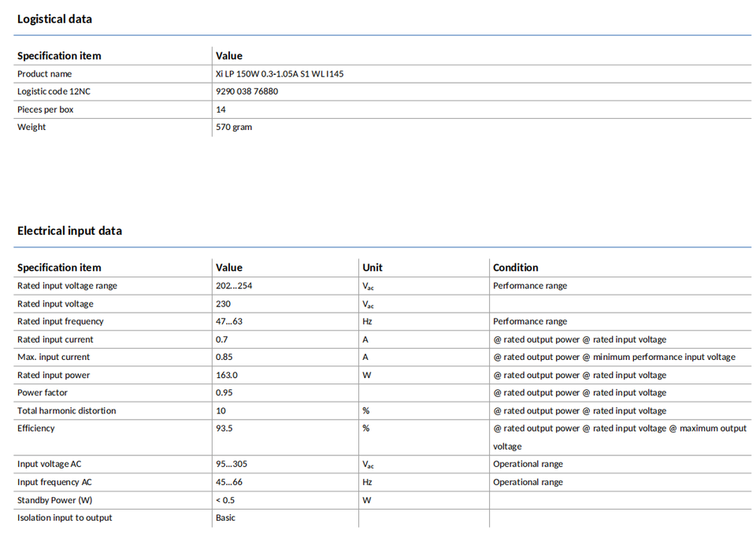Select the value '202...254'
Viewport: 756px width, 534px height.
coord(234,286)
